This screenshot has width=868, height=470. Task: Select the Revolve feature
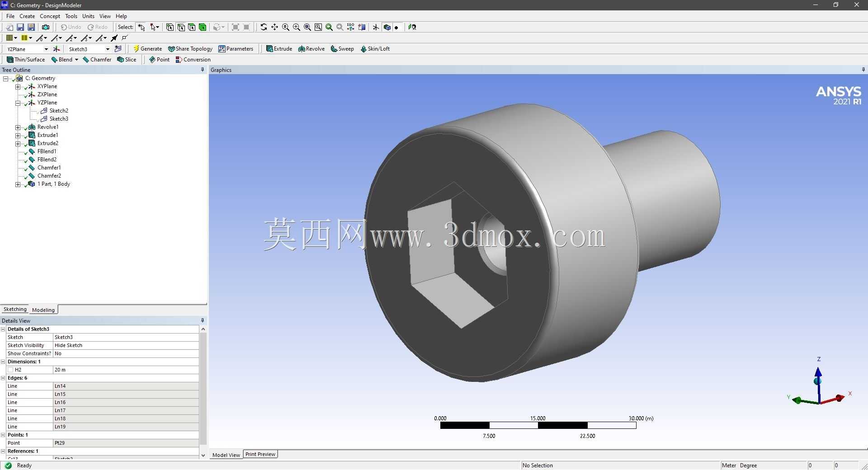[x=311, y=49]
